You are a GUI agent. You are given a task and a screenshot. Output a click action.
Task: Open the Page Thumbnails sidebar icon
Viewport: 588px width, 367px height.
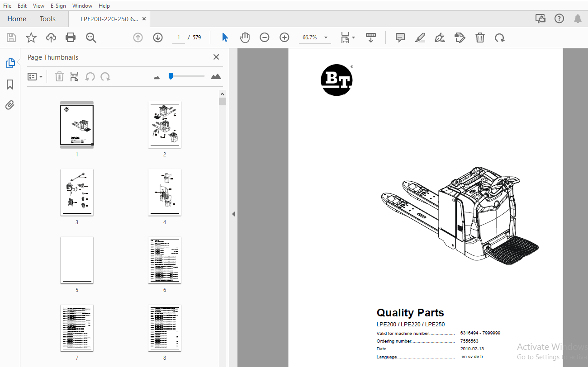[x=10, y=63]
